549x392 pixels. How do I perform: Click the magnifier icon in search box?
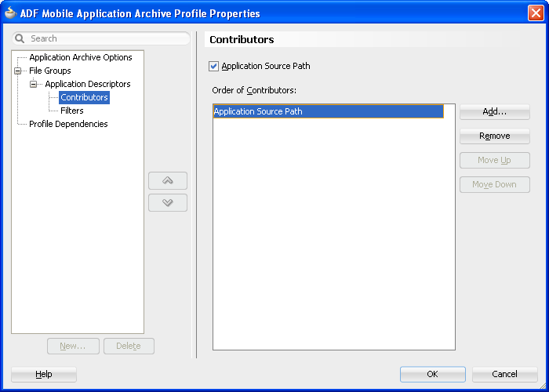pos(20,38)
